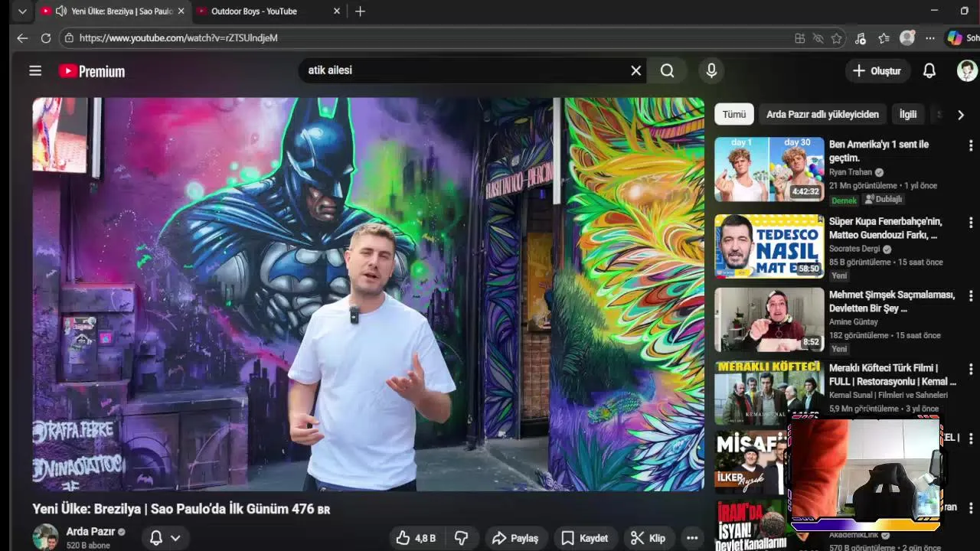
Task: Click the Paylaş share button
Action: [x=515, y=538]
